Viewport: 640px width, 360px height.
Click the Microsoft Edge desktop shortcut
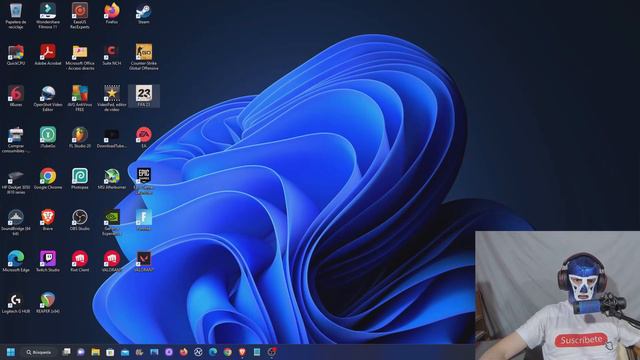pos(16,261)
